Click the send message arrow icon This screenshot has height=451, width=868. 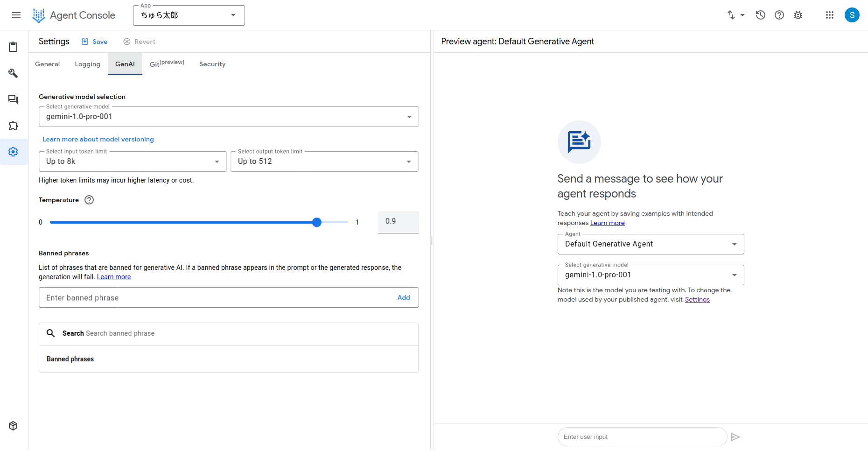pyautogui.click(x=735, y=437)
